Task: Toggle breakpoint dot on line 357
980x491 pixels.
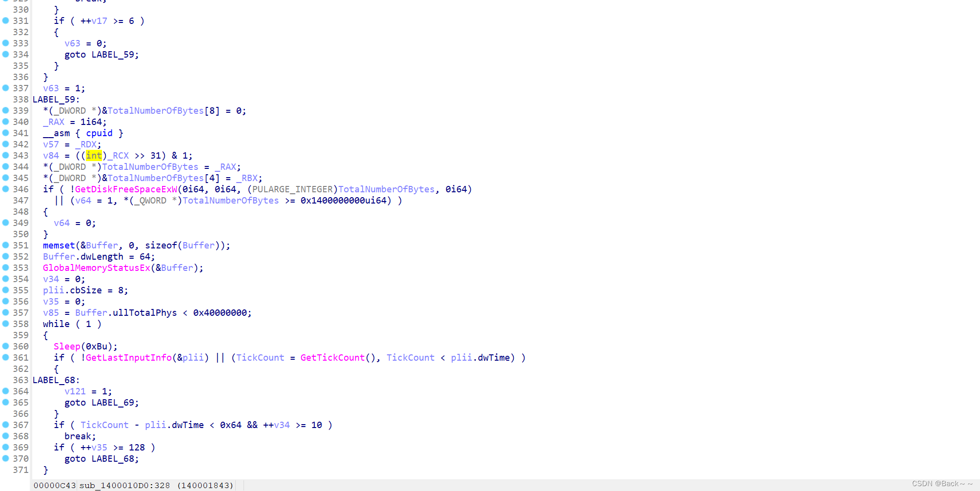Action: point(5,312)
